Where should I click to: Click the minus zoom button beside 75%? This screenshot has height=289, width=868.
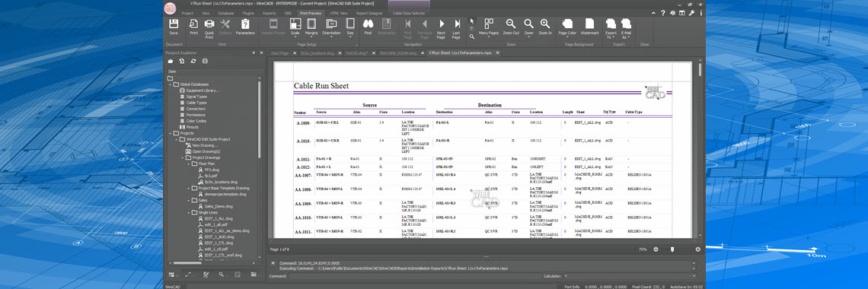656,249
